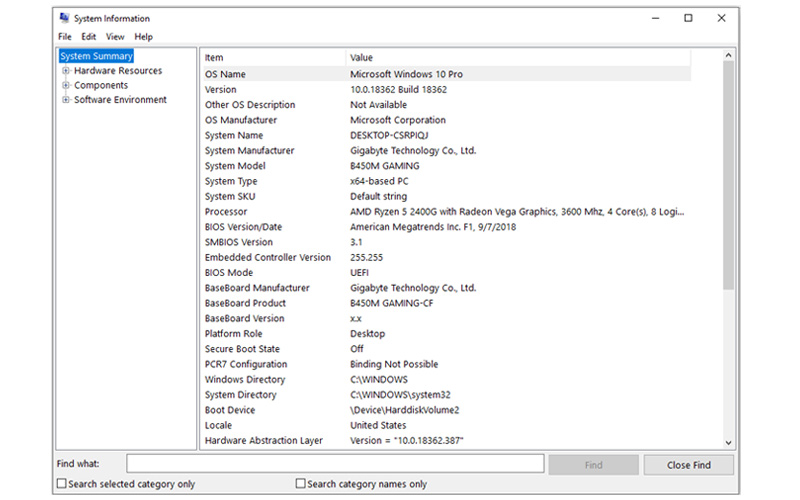Image resolution: width=800 pixels, height=500 pixels.
Task: Click the Microsoft Corporation value
Action: [398, 120]
